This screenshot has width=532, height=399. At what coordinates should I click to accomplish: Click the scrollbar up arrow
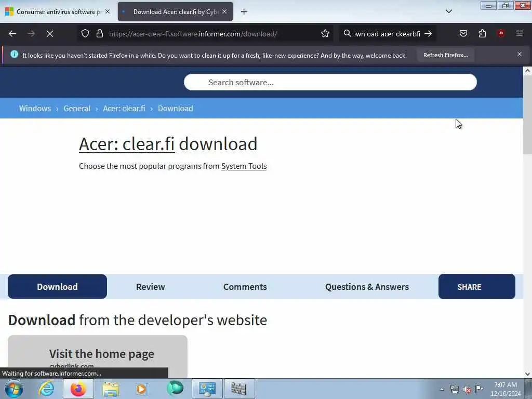point(527,71)
